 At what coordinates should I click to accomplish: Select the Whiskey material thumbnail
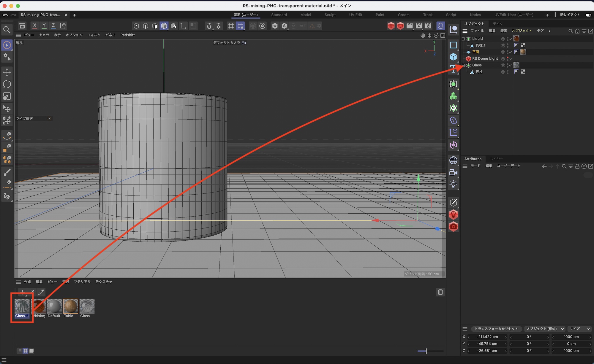point(39,306)
